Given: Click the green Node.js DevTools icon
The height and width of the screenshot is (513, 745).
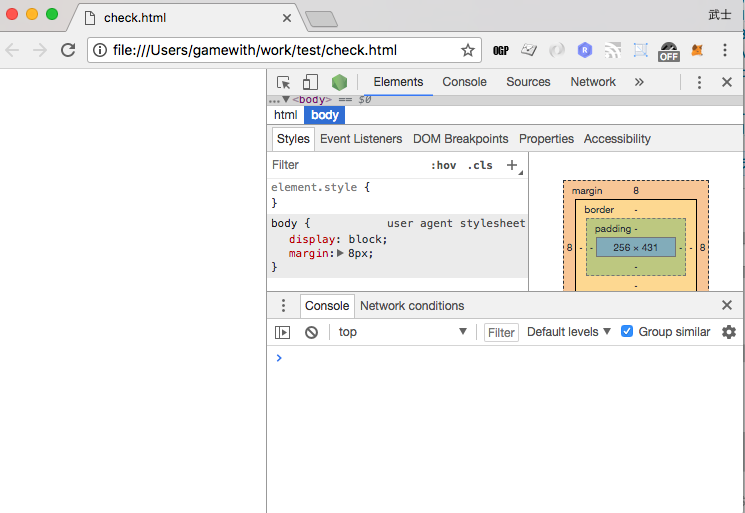Looking at the screenshot, I should 339,82.
